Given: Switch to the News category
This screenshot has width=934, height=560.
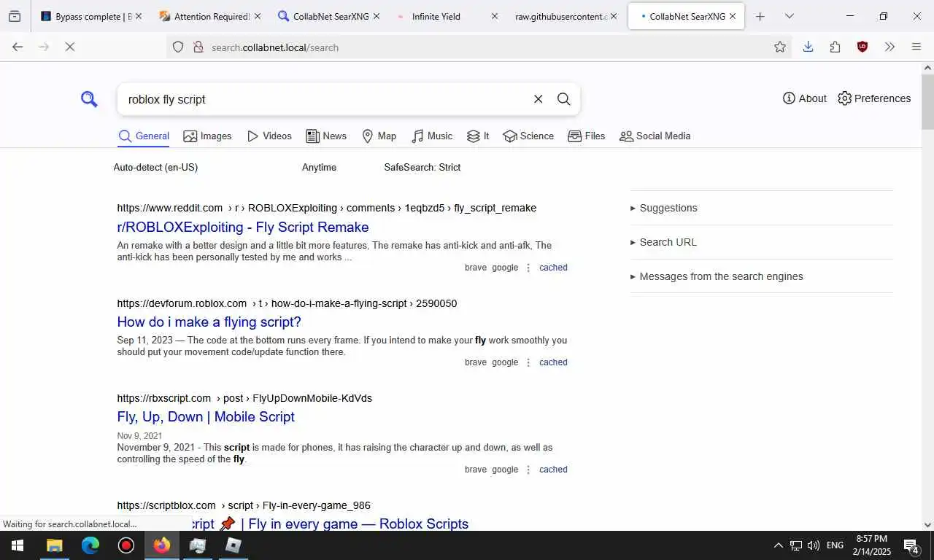Looking at the screenshot, I should point(326,136).
